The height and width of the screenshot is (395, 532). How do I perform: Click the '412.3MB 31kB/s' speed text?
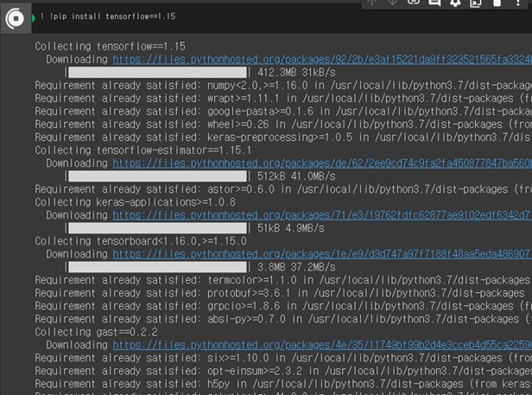pyautogui.click(x=296, y=73)
